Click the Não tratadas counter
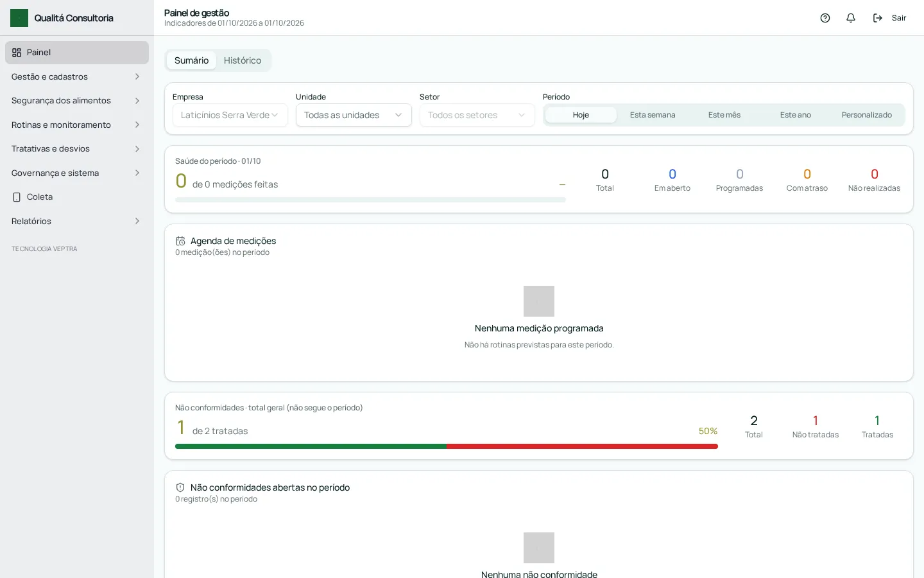 coord(816,426)
